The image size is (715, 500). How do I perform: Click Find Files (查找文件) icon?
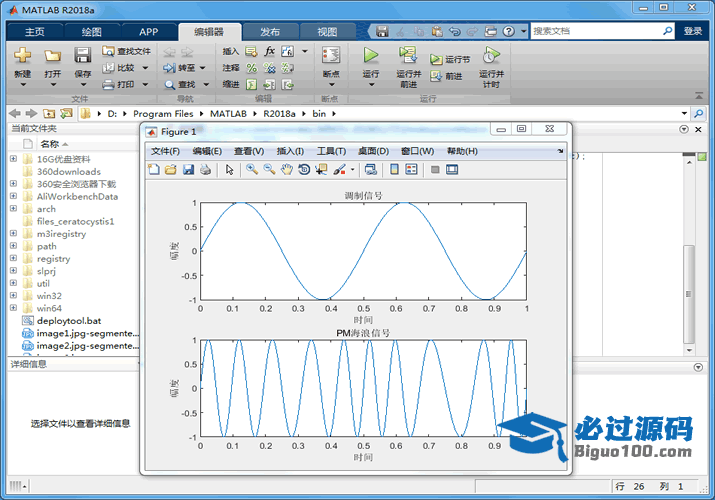click(109, 51)
